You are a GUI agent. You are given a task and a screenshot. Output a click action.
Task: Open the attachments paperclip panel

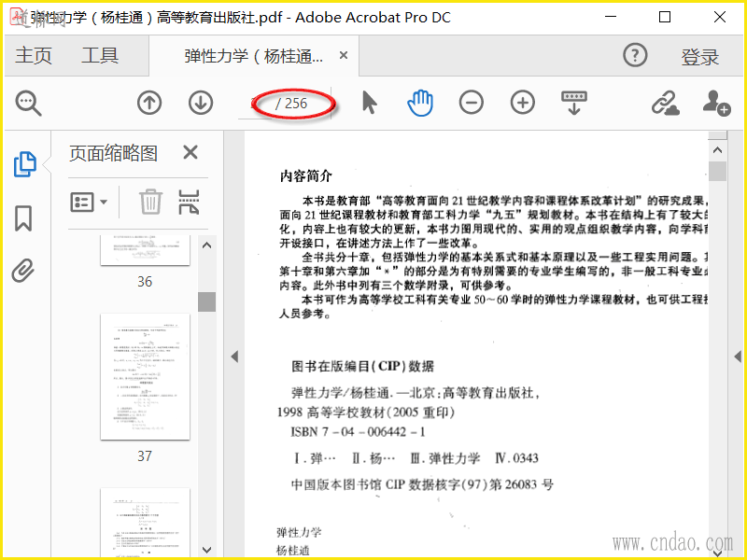click(22, 271)
